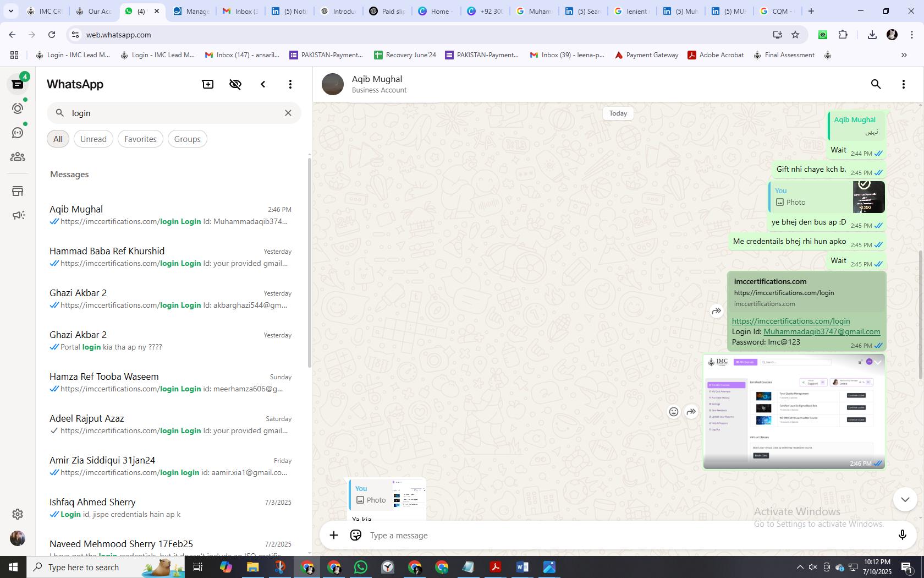The width and height of the screenshot is (924, 578).
Task: Bookmark this page with star icon
Action: click(x=795, y=35)
